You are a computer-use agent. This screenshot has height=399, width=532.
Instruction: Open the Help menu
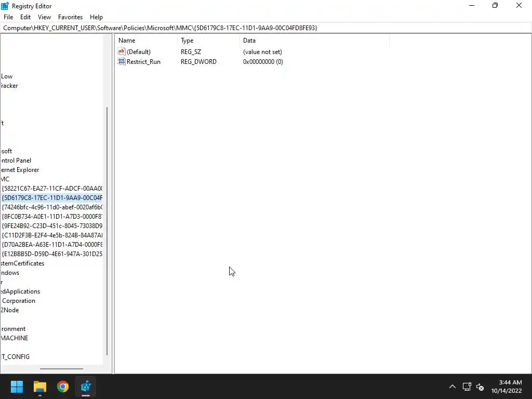96,17
